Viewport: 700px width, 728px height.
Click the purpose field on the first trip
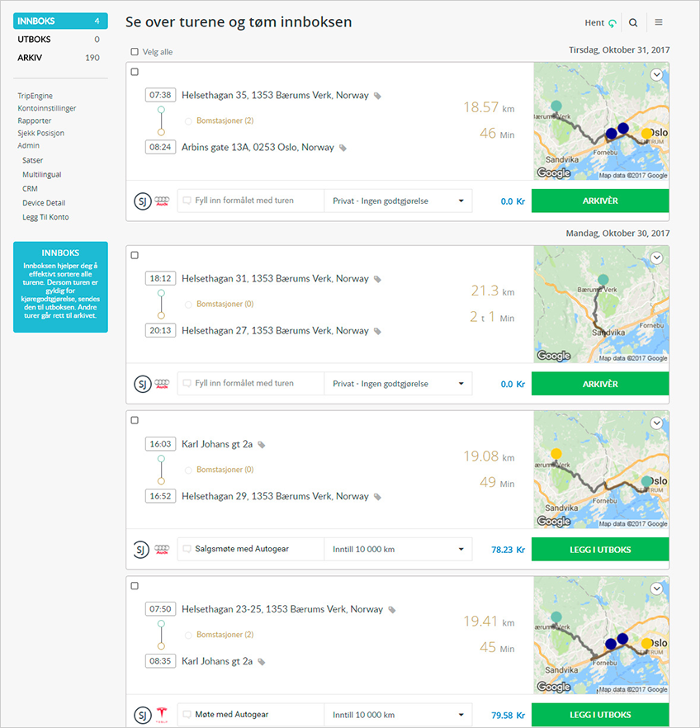[x=250, y=201]
